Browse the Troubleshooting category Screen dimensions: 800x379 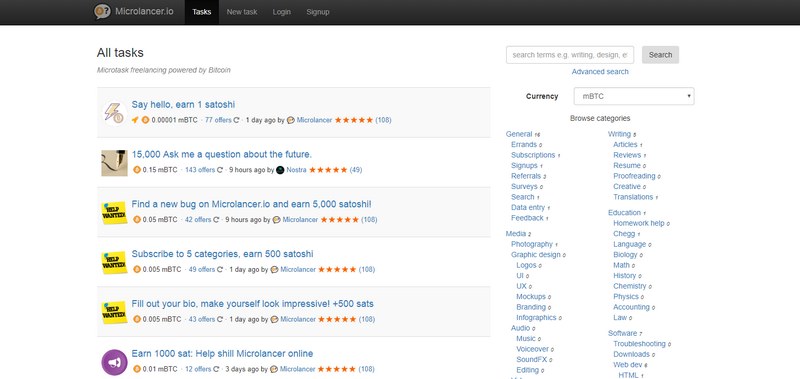pos(639,344)
